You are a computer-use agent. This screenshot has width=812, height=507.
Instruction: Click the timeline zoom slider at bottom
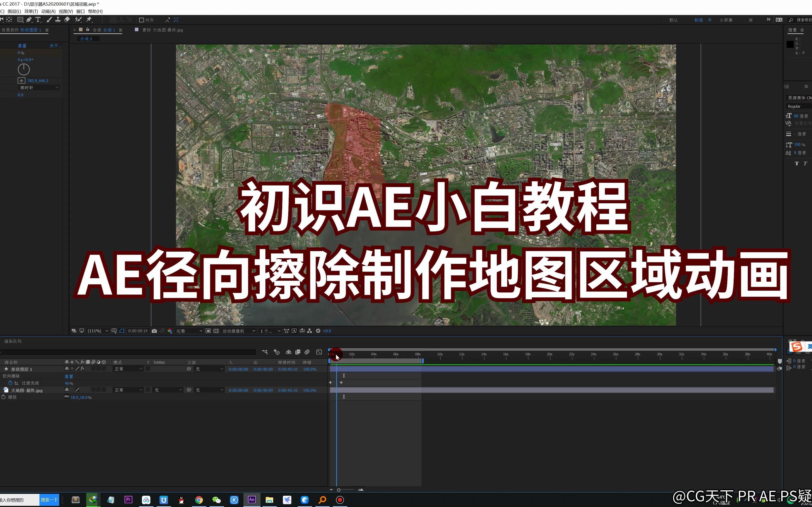coord(339,490)
